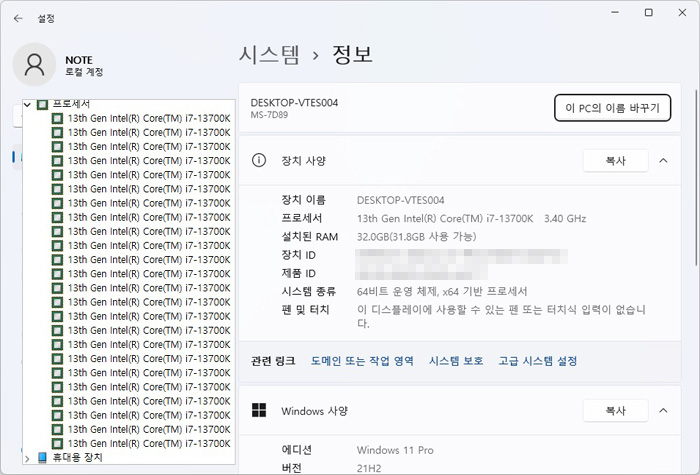This screenshot has width=700, height=475.
Task: Select the 휴대용 장치 tree label
Action: (x=78, y=458)
